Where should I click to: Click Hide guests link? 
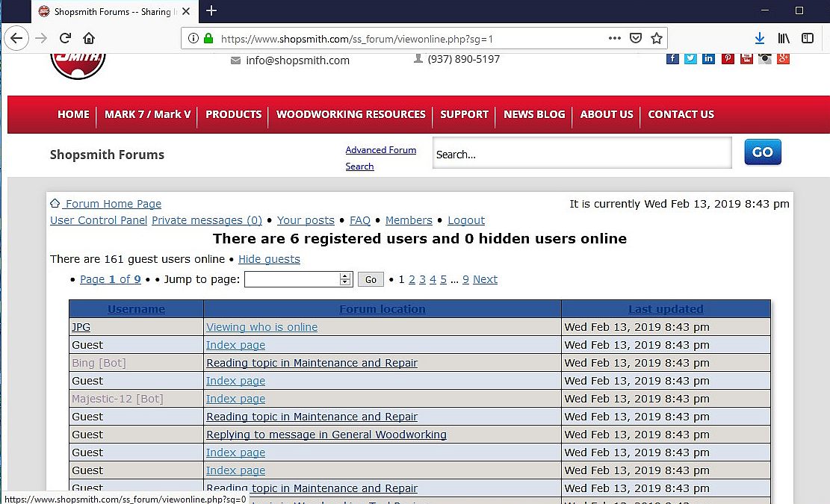click(269, 259)
